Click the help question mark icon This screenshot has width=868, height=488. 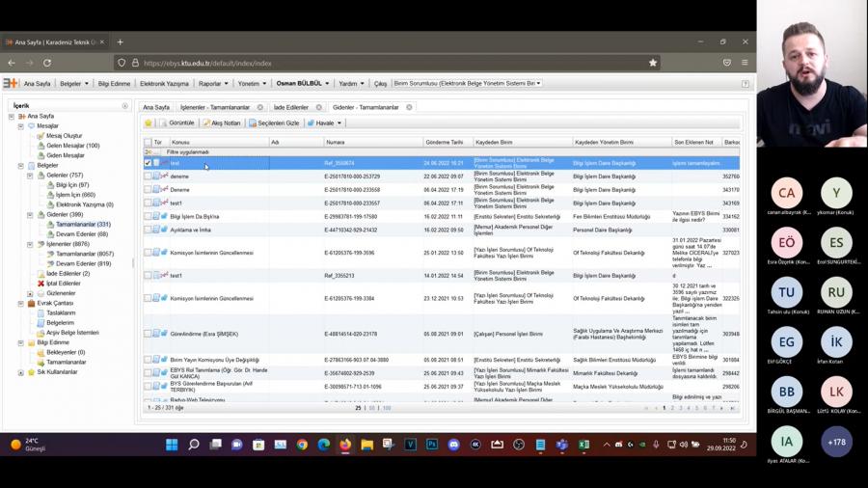click(746, 84)
